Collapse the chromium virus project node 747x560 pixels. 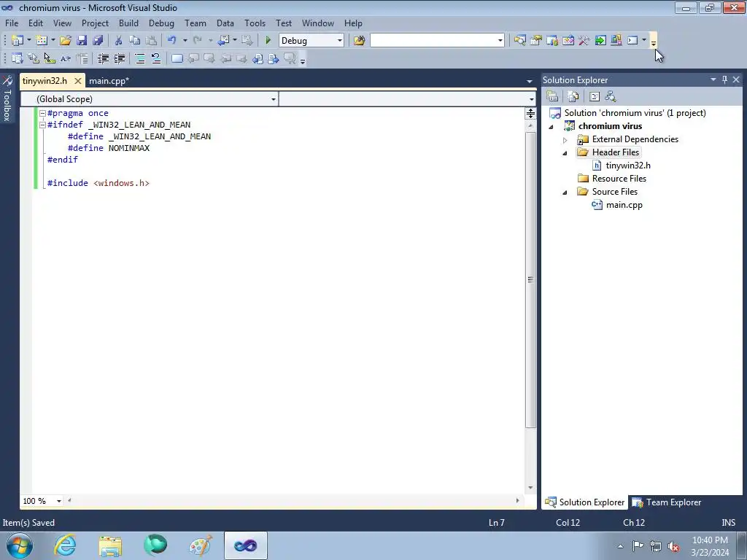[x=551, y=127]
